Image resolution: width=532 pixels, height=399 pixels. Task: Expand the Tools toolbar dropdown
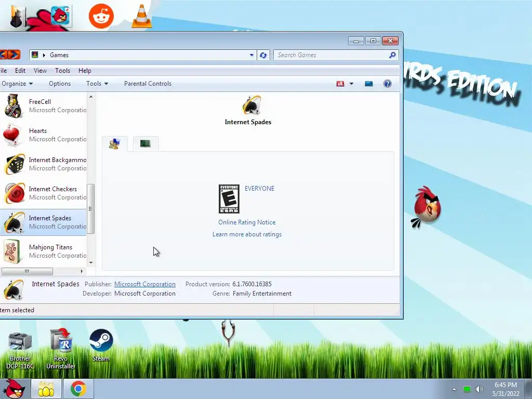[x=97, y=84]
